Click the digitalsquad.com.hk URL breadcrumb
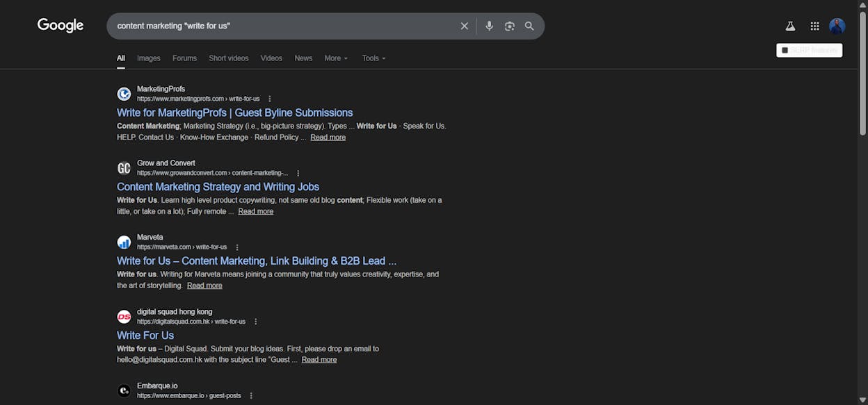 point(191,322)
